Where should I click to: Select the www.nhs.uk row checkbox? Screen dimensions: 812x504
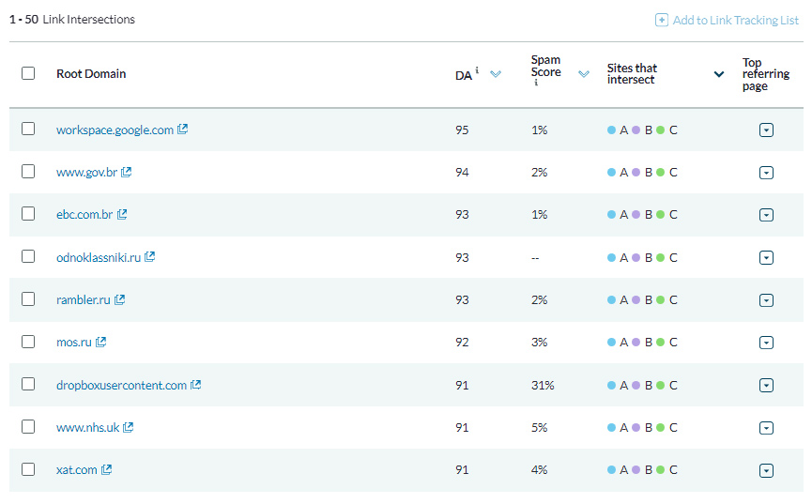(28, 427)
